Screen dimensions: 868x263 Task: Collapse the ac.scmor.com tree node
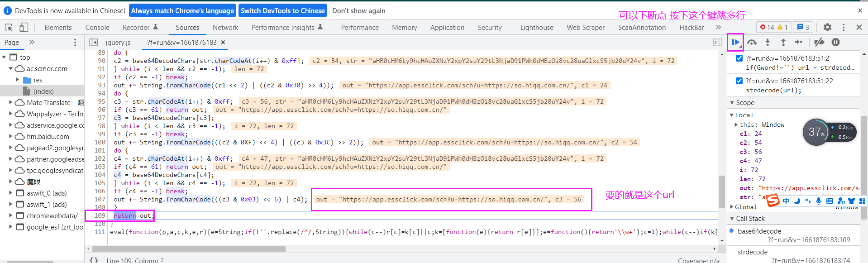(10, 68)
